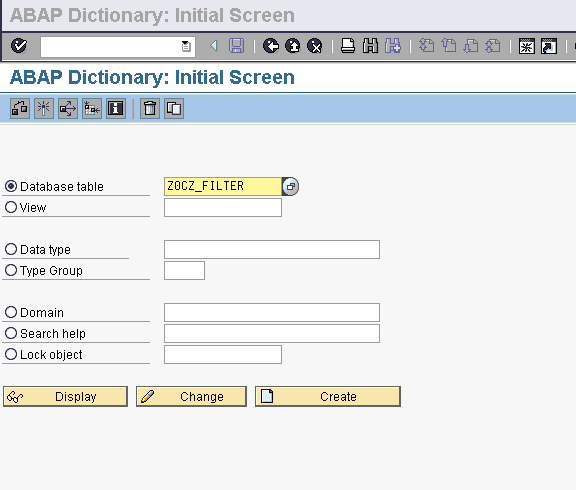Click the Copy object icon
The width and height of the screenshot is (576, 490).
pos(174,108)
